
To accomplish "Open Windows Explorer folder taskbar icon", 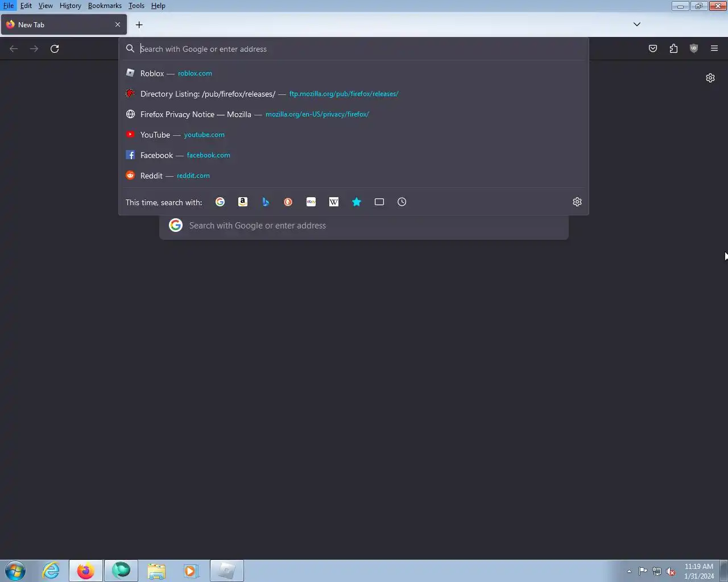I will [x=156, y=571].
